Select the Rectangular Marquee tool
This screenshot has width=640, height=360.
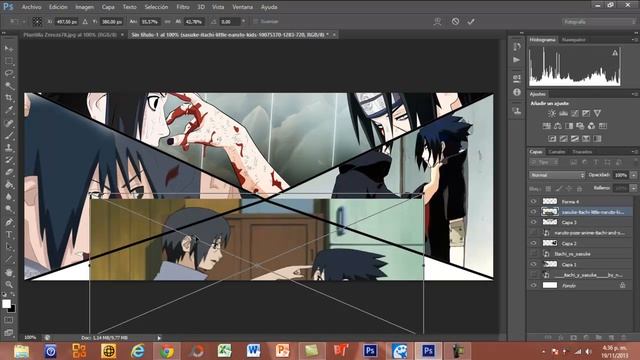(9, 61)
